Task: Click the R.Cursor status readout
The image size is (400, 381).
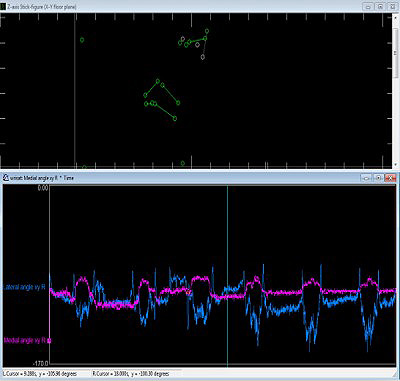Action: (x=131, y=374)
